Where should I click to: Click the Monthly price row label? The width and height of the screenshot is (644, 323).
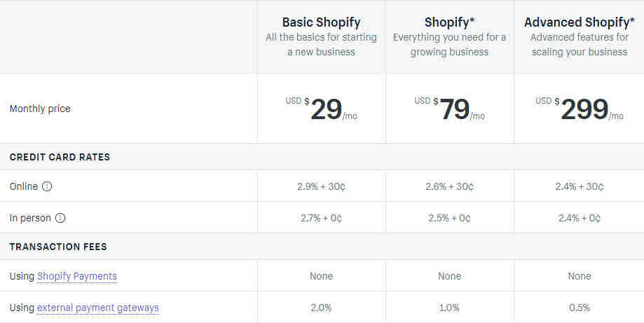pyautogui.click(x=40, y=109)
